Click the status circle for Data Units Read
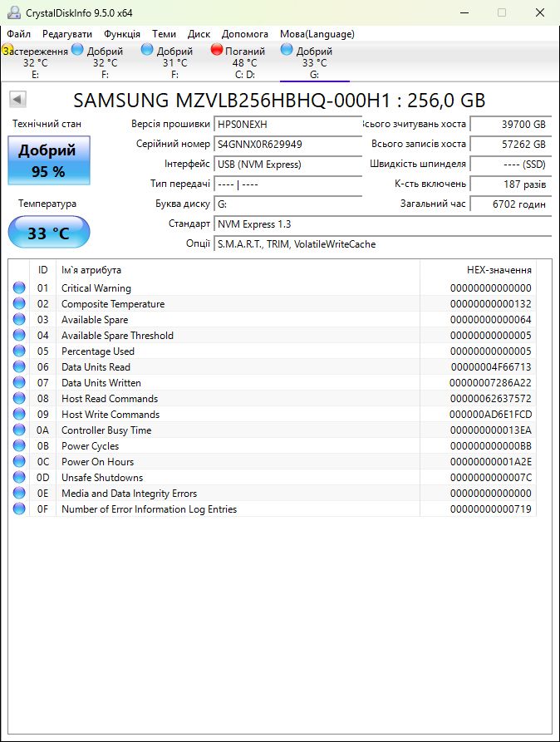Viewport: 560px width, 742px height. click(19, 366)
